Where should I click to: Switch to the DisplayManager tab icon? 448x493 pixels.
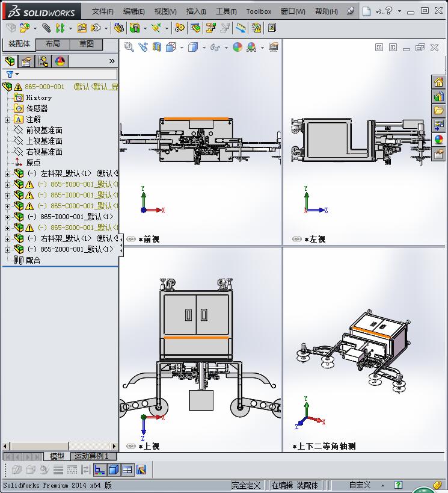pyautogui.click(x=60, y=61)
